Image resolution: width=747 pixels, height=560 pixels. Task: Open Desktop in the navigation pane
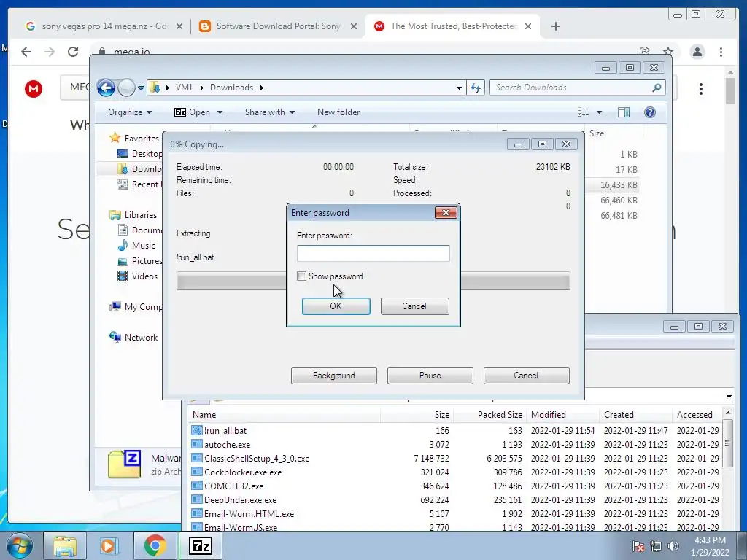tap(139, 154)
